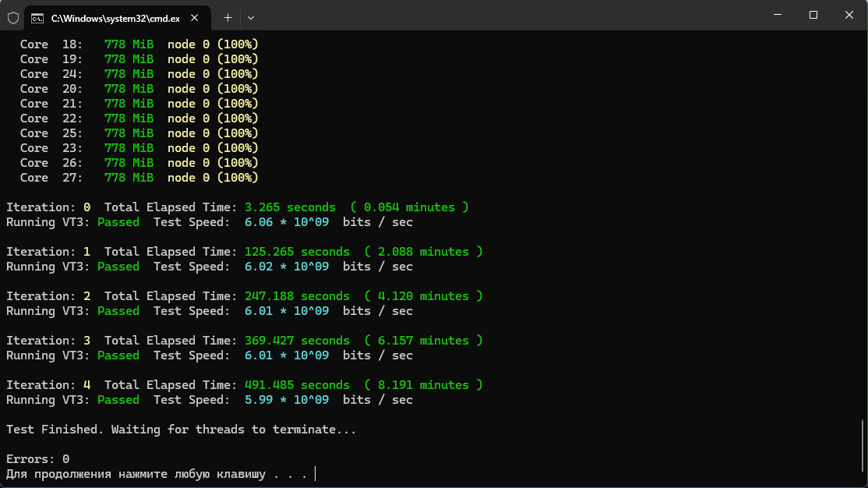
Task: Click the 'Iteration: 2' label
Action: tap(48, 296)
